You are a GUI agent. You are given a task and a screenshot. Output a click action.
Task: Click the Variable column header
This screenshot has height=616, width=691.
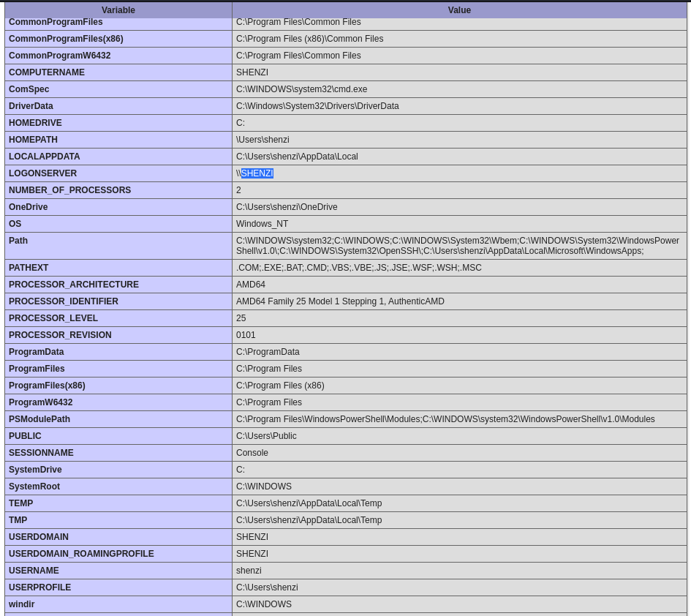pyautogui.click(x=118, y=10)
